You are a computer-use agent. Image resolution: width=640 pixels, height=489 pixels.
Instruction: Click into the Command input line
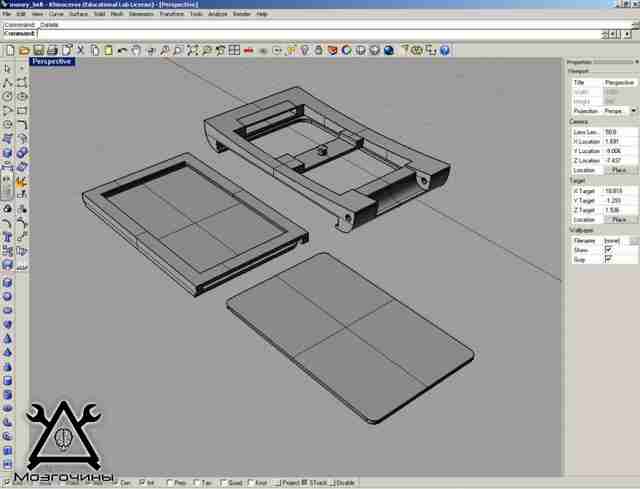318,34
